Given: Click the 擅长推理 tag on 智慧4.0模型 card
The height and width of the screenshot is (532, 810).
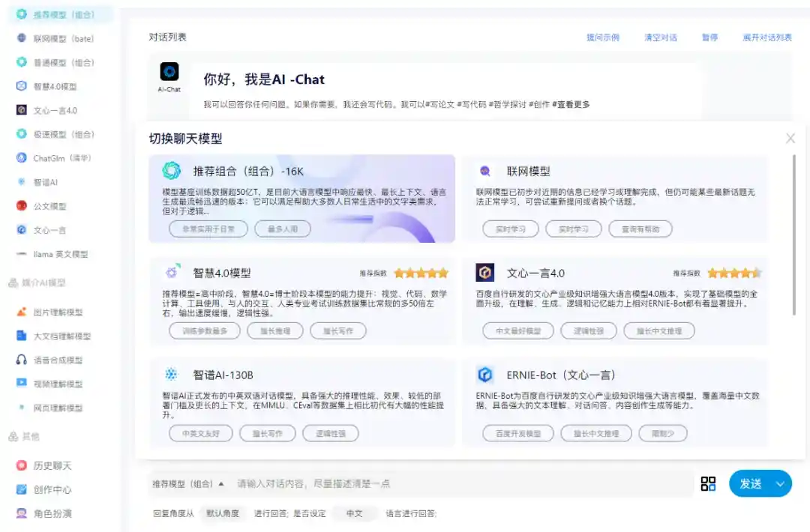Looking at the screenshot, I should coord(275,330).
